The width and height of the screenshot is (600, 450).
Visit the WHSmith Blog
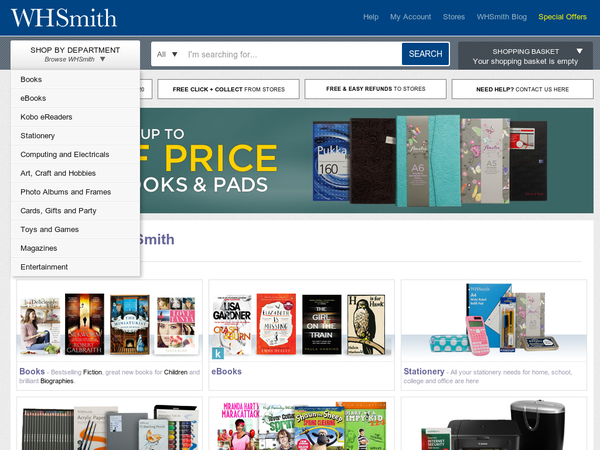(501, 17)
